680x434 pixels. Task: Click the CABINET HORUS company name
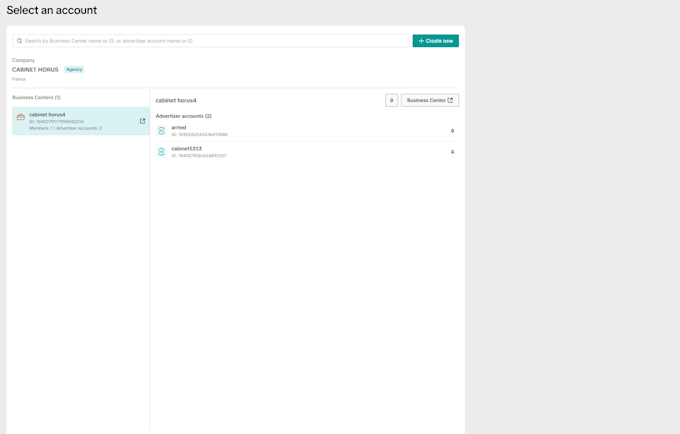(x=35, y=69)
